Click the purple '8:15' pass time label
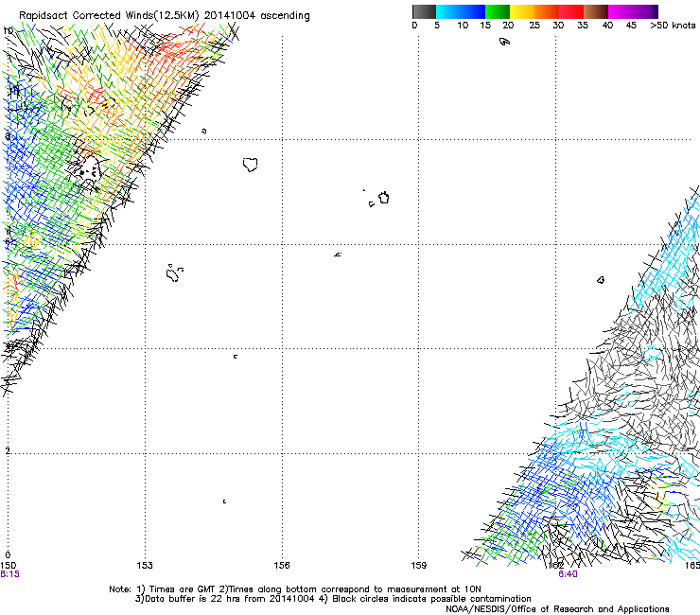Viewport: 700px width, 615px height. point(9,574)
